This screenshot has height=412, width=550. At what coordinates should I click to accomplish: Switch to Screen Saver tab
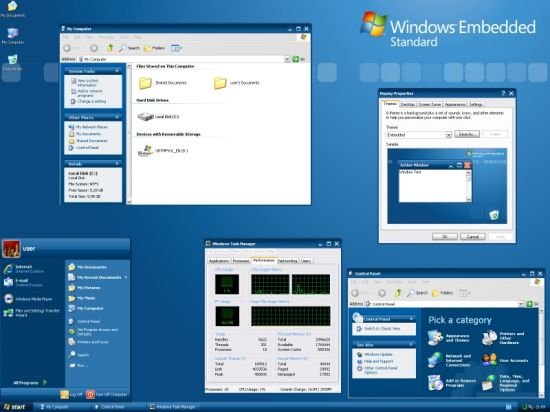(429, 104)
